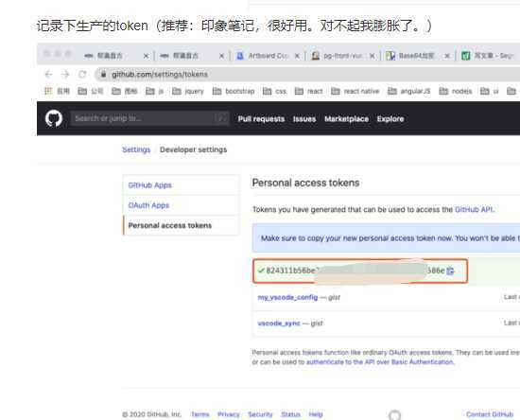
Task: Open Marketplace in the GitHub header
Action: tap(346, 119)
